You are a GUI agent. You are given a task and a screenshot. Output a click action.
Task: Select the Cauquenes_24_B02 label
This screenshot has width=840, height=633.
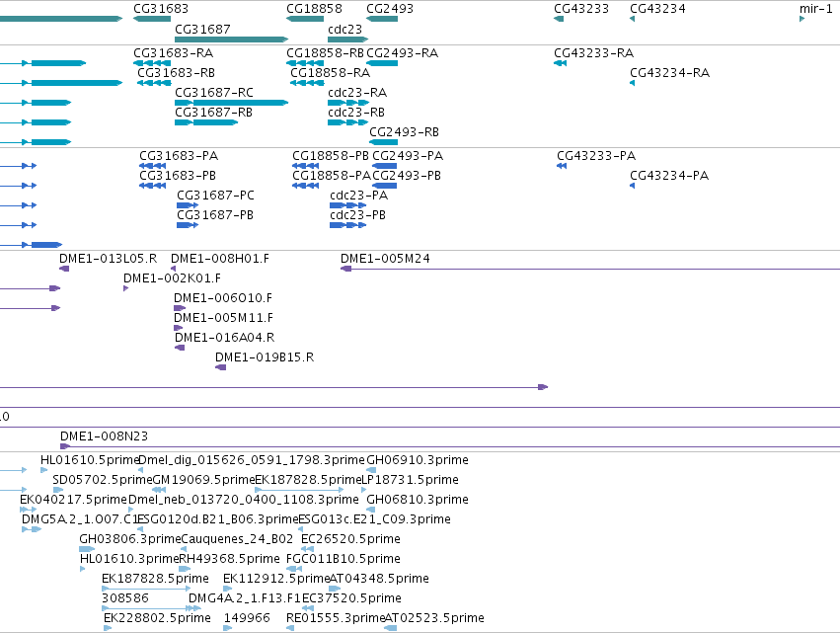click(237, 539)
